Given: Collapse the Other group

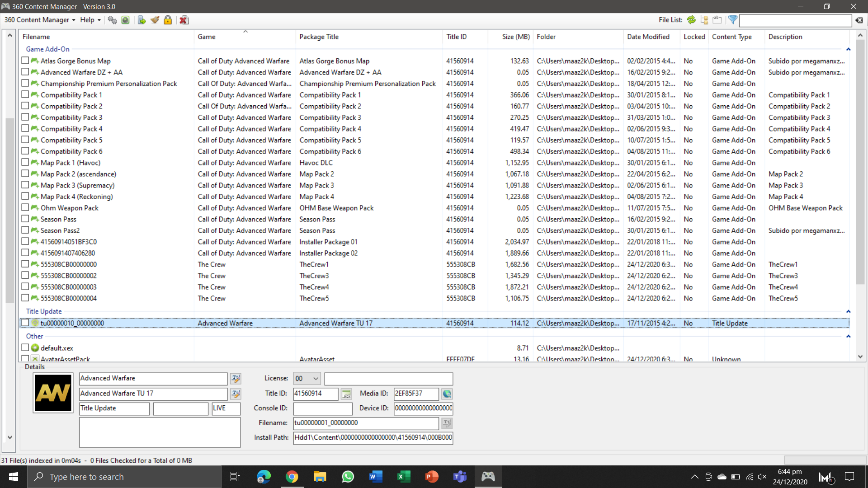Looking at the screenshot, I should pyautogui.click(x=848, y=336).
